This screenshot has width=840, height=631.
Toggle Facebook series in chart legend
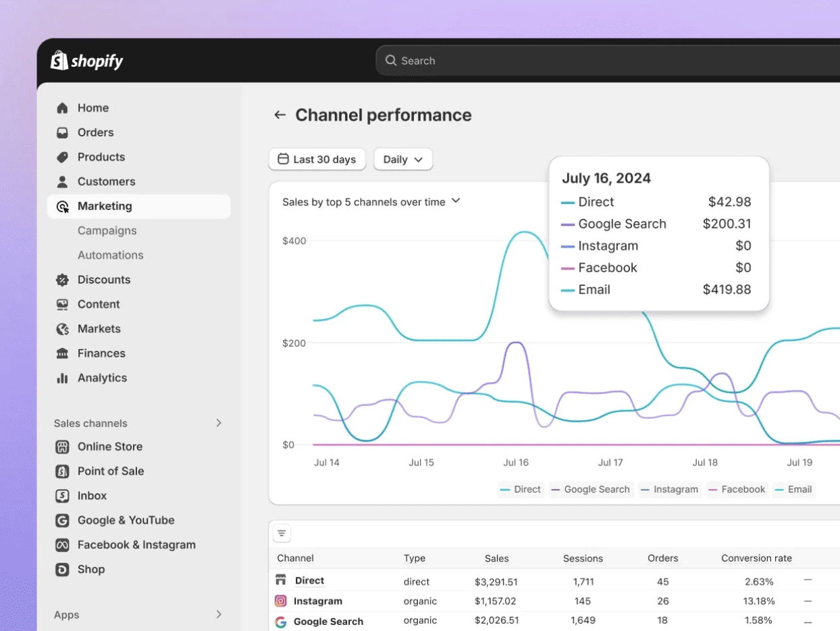[737, 490]
